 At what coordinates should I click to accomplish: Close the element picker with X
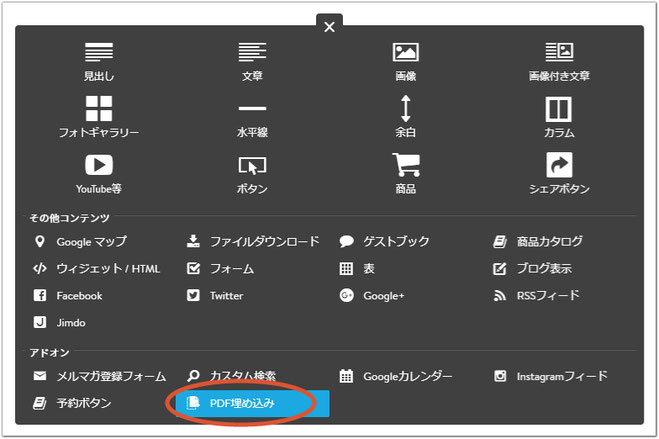point(330,26)
